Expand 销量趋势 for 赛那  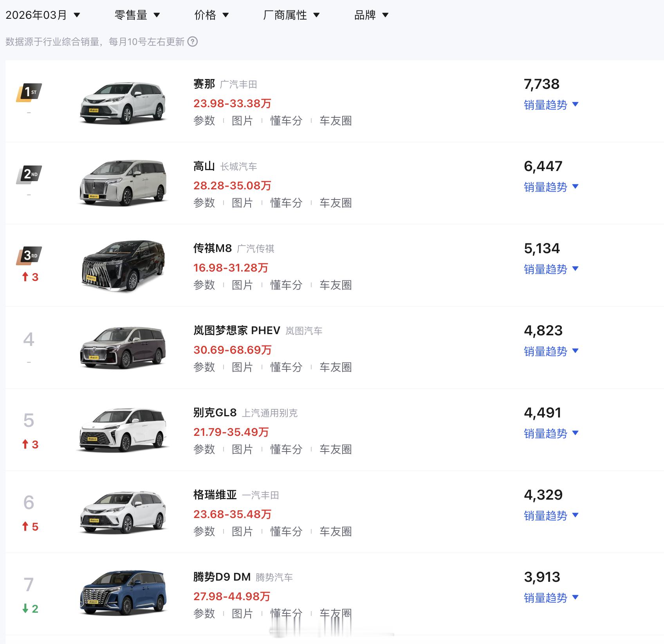[x=551, y=104]
